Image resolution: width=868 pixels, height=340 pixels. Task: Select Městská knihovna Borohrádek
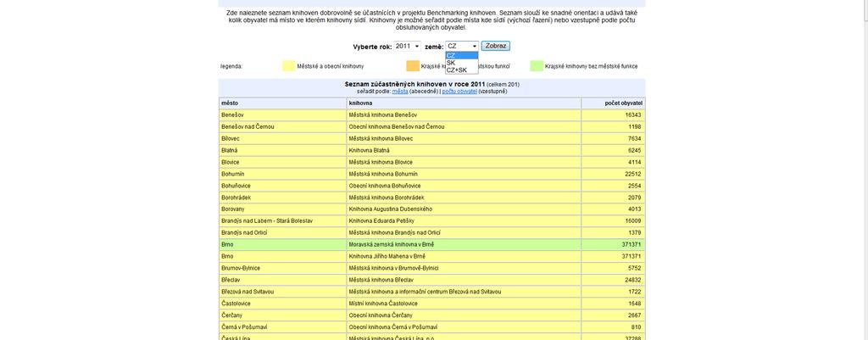click(464, 198)
